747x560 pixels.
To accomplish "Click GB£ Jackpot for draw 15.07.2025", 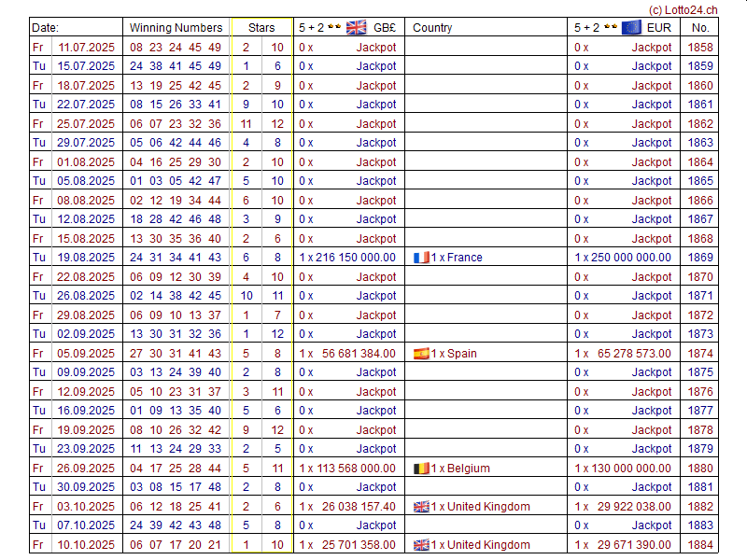I will 376,66.
